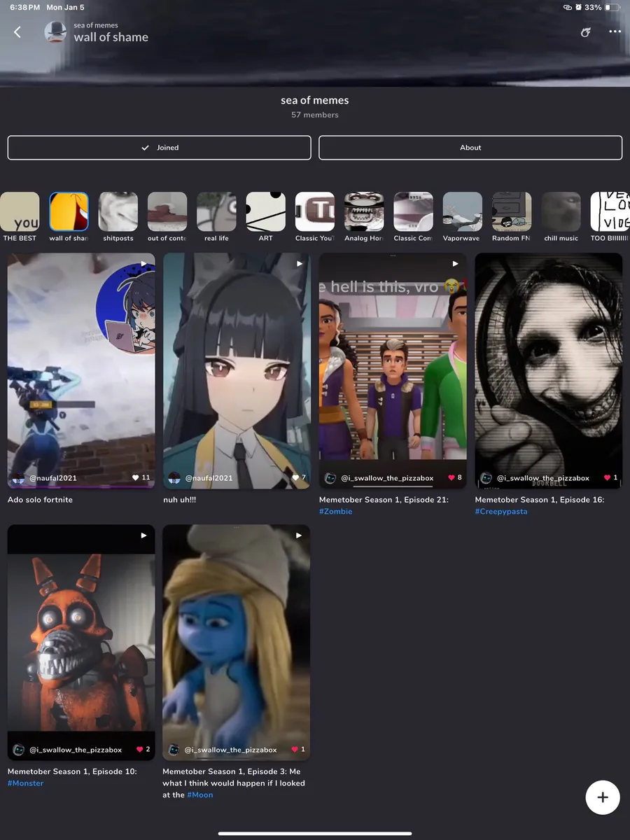
Task: Open the Random FN channel
Action: (x=512, y=218)
